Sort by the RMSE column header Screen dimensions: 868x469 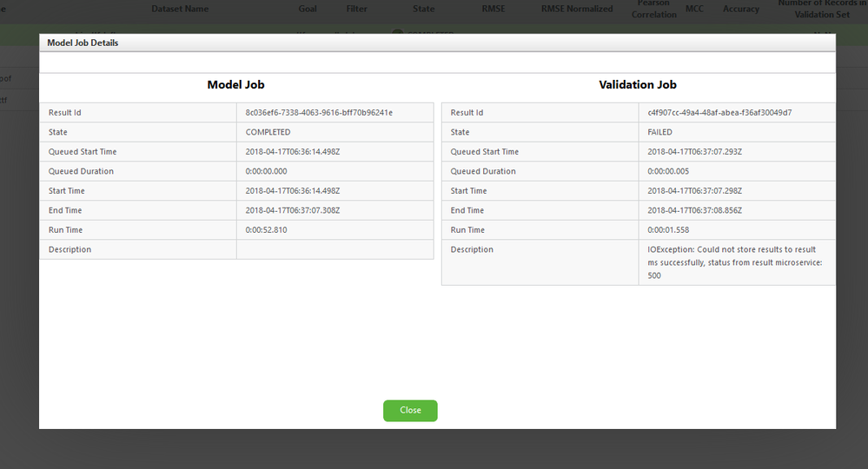[494, 9]
